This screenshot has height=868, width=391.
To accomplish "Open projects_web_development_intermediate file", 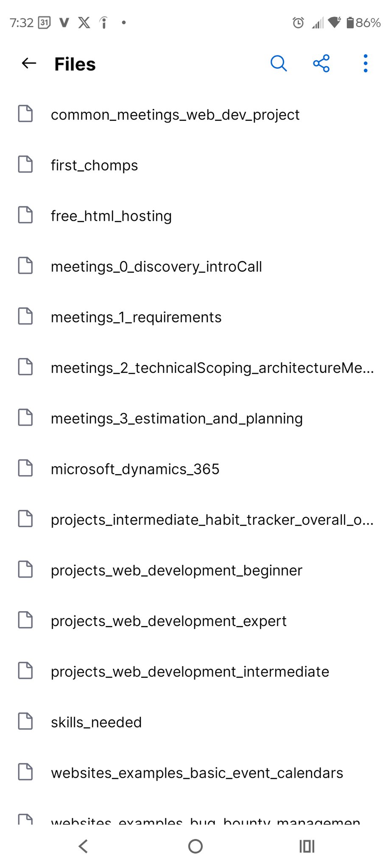I will pyautogui.click(x=190, y=672).
